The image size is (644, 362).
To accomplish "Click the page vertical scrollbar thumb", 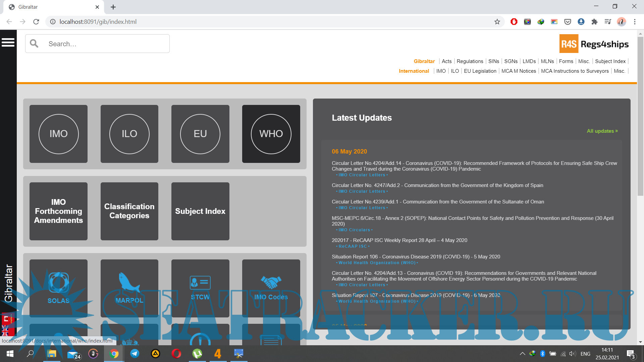I will 640,116.
